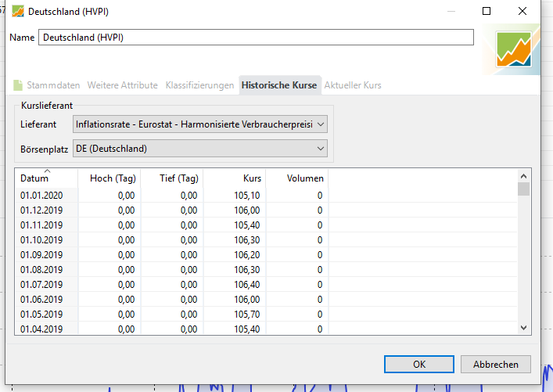Screen dimensions: 553x392
Task: Switch to Weitere Attribute tab
Action: point(122,85)
